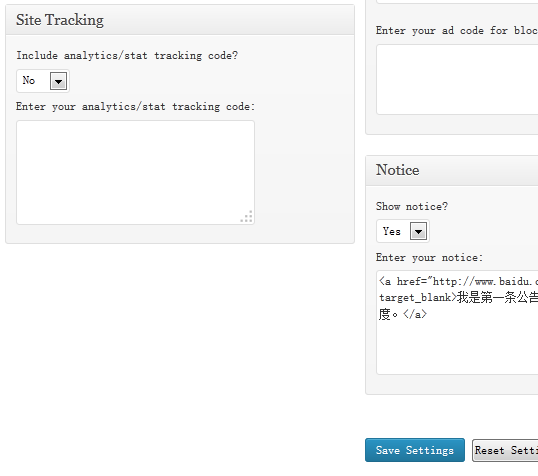Click the Site Tracking panel header
This screenshot has width=538, height=476.
[180, 20]
